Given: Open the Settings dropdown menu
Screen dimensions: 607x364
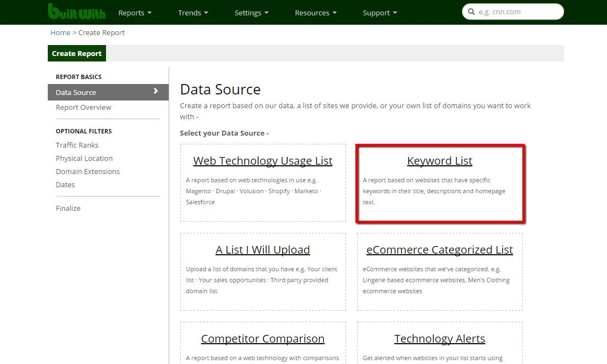Looking at the screenshot, I should 251,13.
